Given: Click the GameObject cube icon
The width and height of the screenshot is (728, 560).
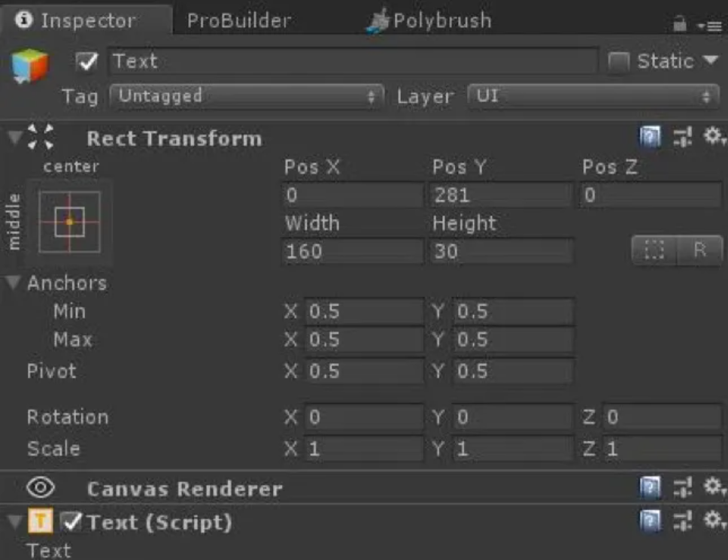Looking at the screenshot, I should tap(30, 66).
